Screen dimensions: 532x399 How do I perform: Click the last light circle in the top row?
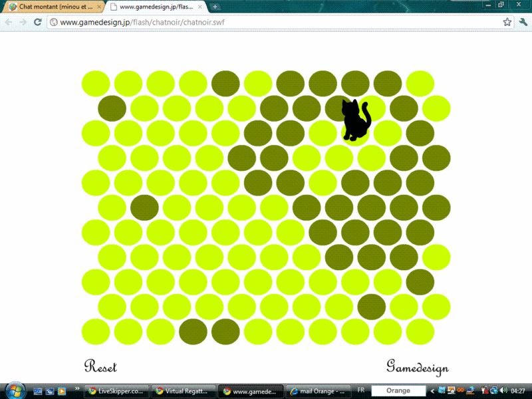420,84
